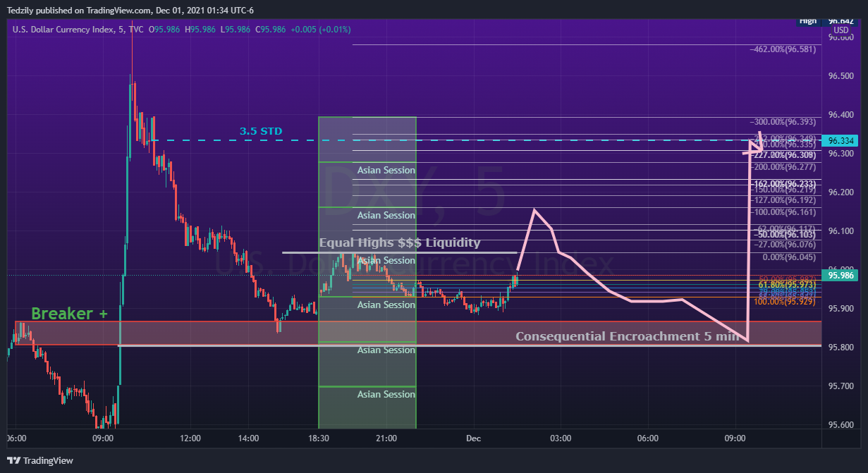Image resolution: width=868 pixels, height=473 pixels.
Task: Click the 14:00 time axis label
Action: pyautogui.click(x=248, y=438)
